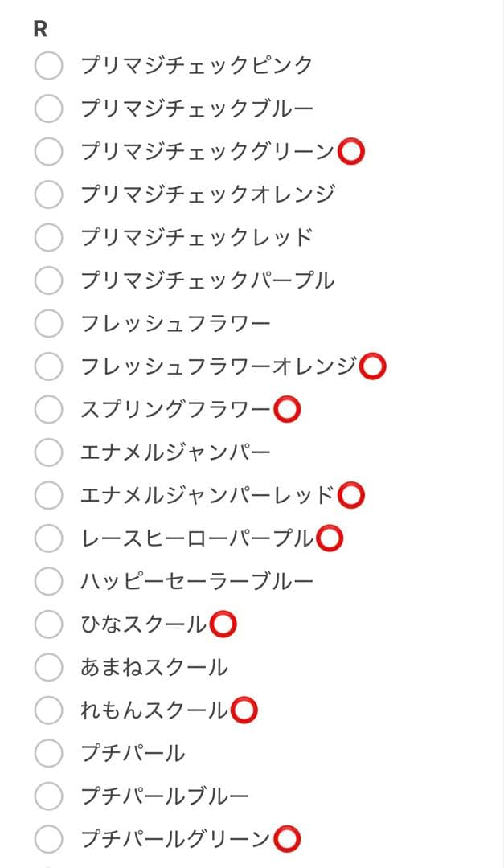This screenshot has width=504, height=868.
Task: Select the ひなスクール option
Action: (49, 625)
